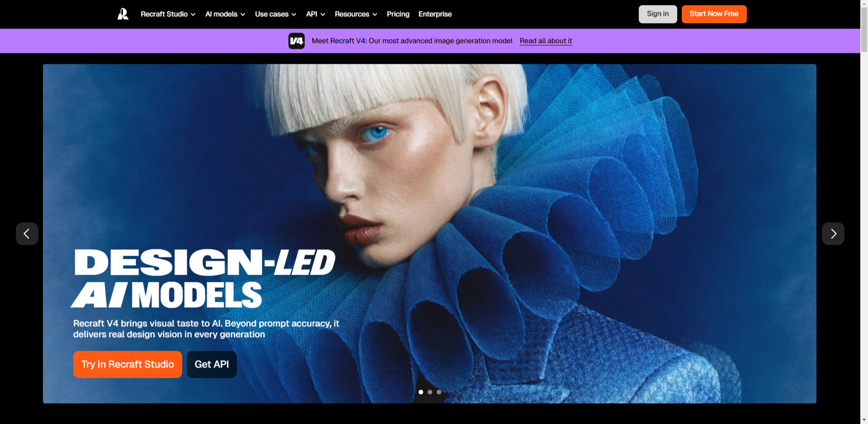Click the Get API button

(212, 364)
